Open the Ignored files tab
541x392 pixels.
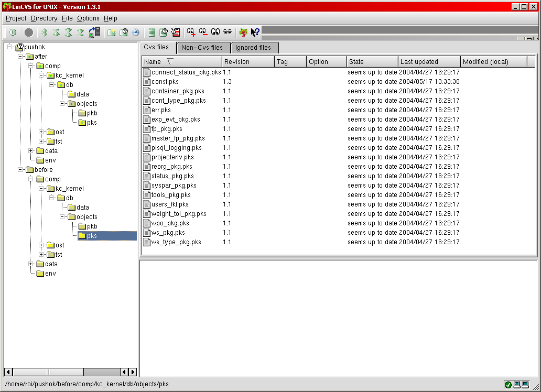(253, 48)
